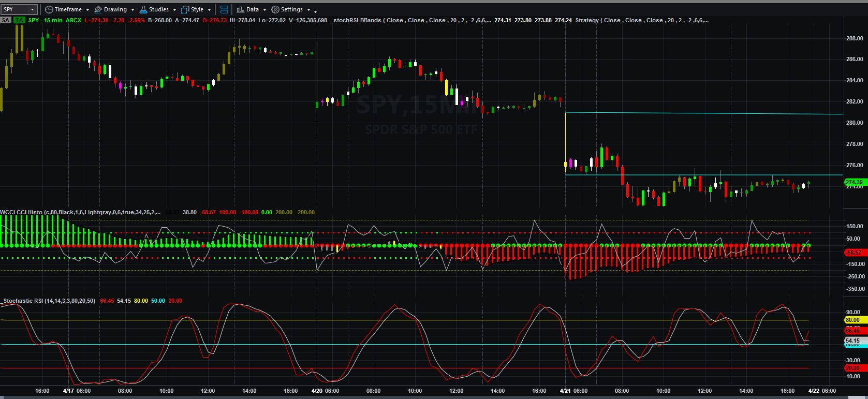
Task: Click the 4/17 06:00 time axis label
Action: 77,391
